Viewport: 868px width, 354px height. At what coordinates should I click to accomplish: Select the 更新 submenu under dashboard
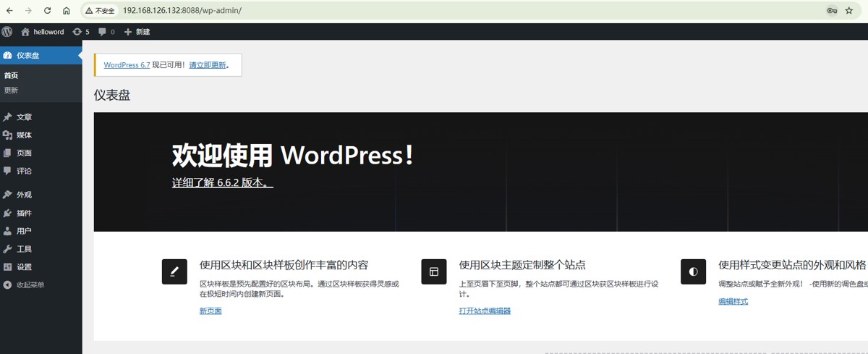point(11,90)
